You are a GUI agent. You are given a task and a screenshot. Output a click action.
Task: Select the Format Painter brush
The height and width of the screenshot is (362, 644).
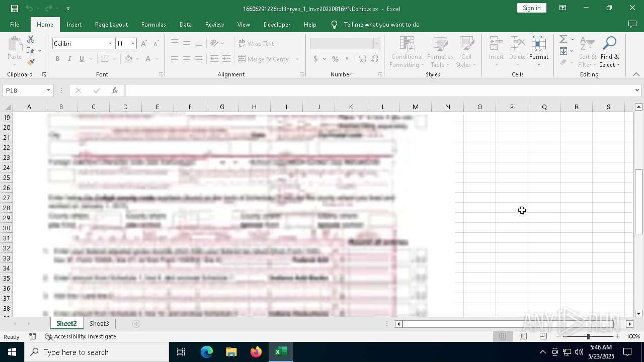(x=31, y=62)
